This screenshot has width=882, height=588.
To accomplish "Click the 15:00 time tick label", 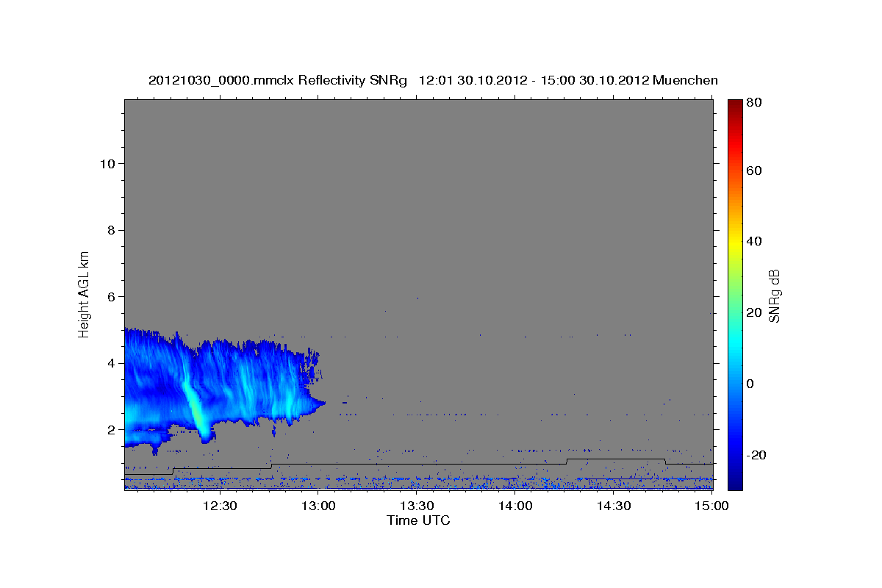I will [x=712, y=506].
